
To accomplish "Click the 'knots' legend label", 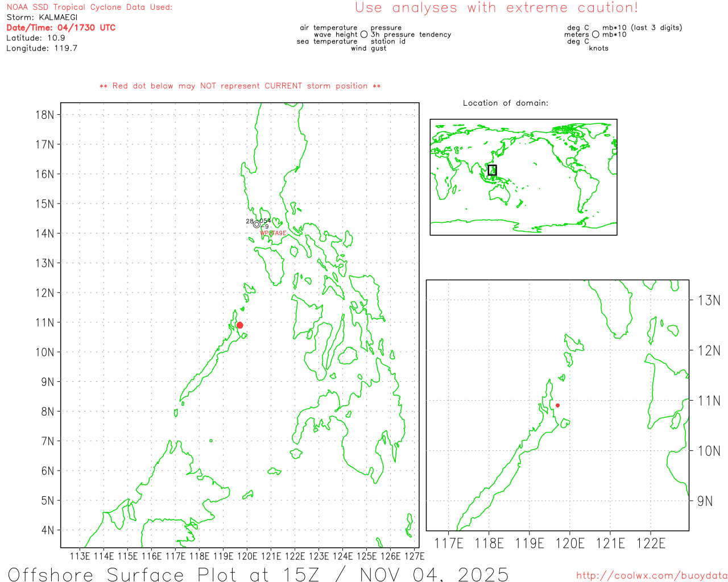I will click(x=599, y=48).
